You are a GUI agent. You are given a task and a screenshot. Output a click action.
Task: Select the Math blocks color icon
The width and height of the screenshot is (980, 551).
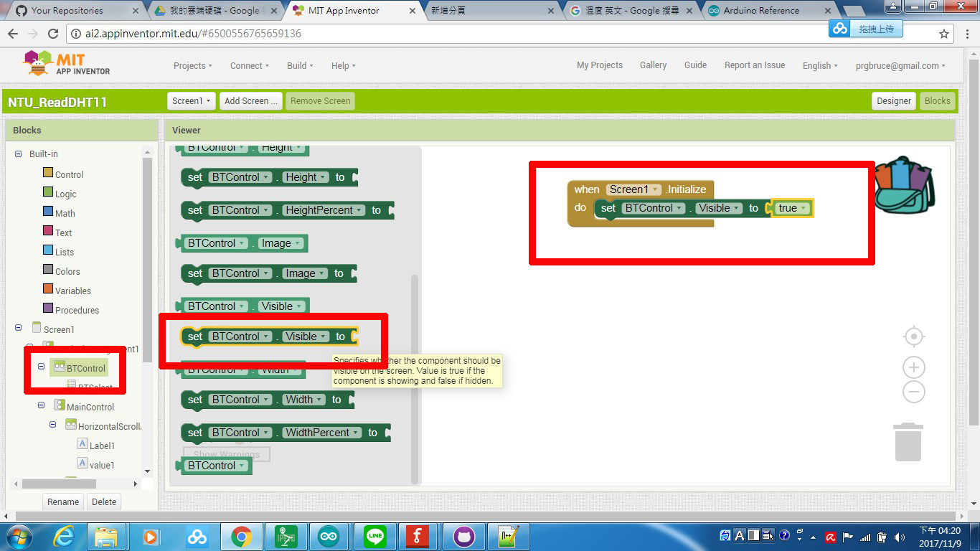coord(48,212)
